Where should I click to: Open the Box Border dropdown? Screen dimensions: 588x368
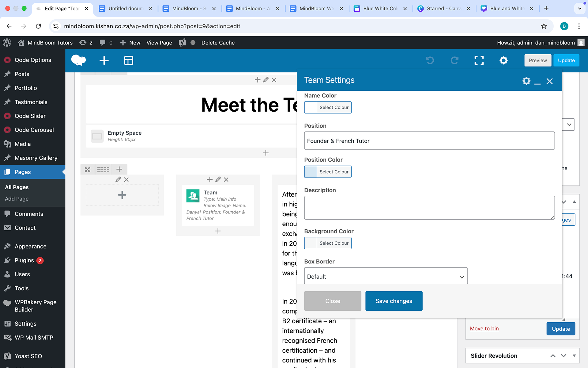point(386,277)
